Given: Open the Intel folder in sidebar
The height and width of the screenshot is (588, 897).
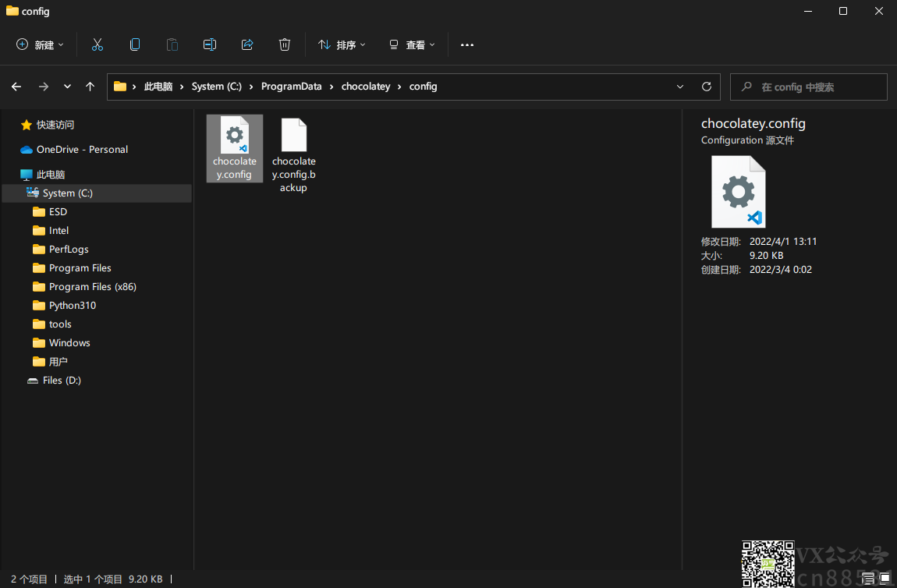Looking at the screenshot, I should coord(51,231).
